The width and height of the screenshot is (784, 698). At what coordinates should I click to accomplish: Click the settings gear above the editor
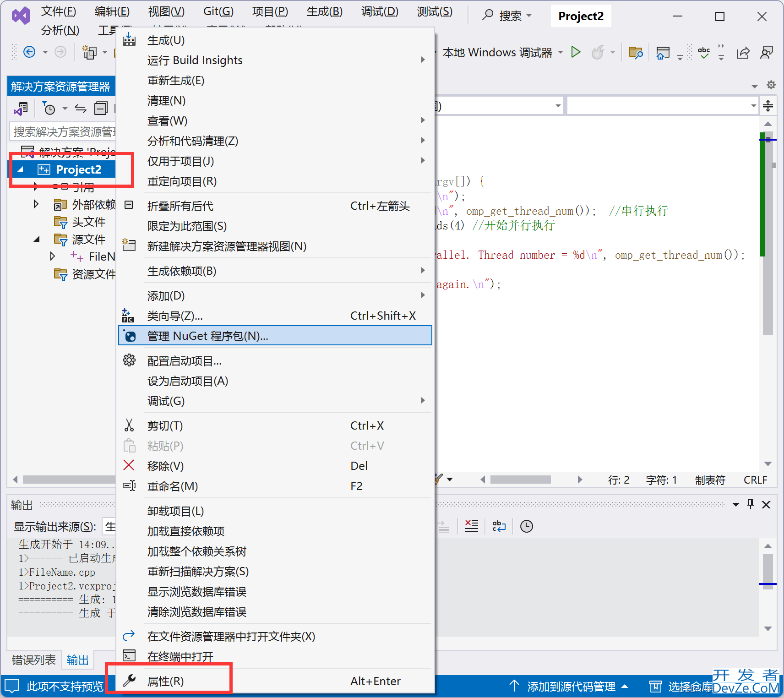[x=771, y=85]
